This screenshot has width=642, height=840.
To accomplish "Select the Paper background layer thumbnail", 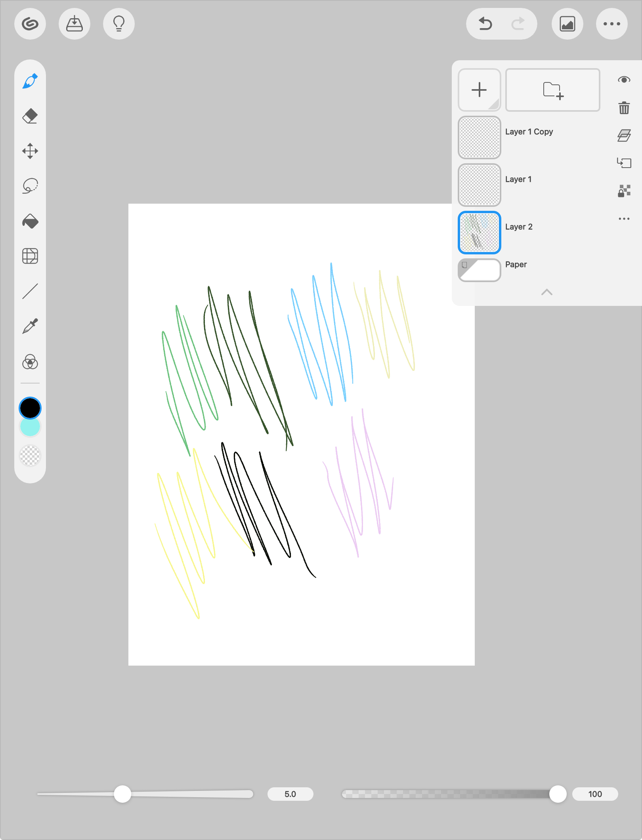I will 480,270.
